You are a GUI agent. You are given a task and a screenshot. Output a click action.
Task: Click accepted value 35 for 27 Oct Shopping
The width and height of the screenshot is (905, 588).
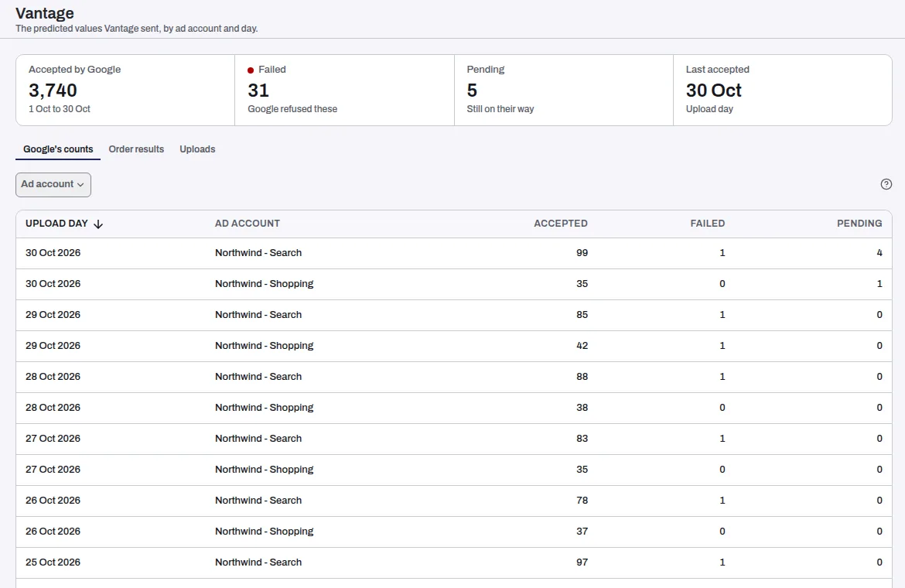click(x=582, y=469)
